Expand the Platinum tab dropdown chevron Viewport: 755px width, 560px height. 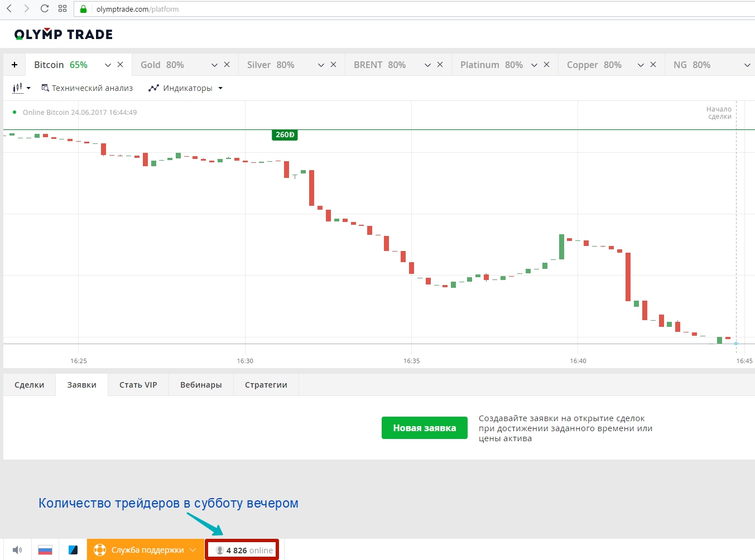(534, 65)
